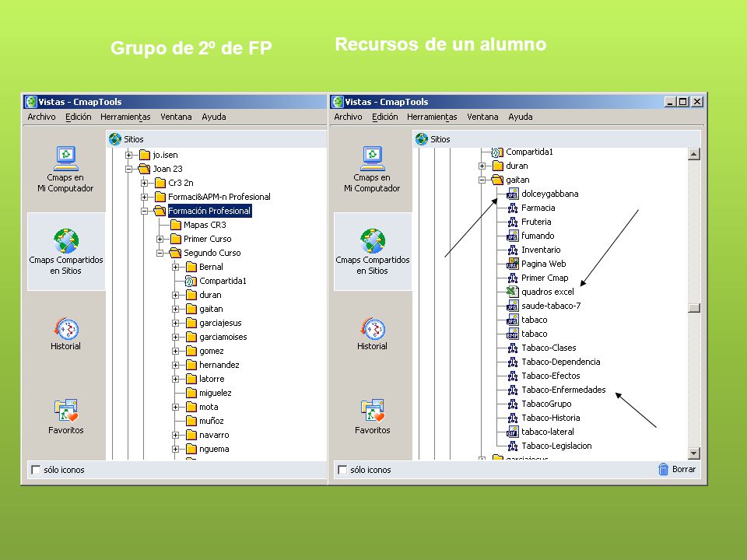Image resolution: width=747 pixels, height=560 pixels.
Task: Select the fumando JPG icon
Action: point(512,236)
